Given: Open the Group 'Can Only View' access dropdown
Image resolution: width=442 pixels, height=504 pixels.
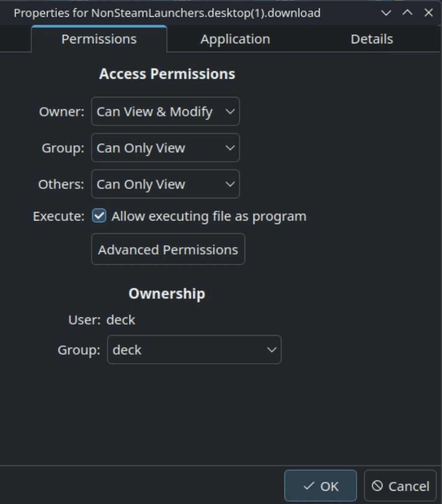Looking at the screenshot, I should 165,148.
